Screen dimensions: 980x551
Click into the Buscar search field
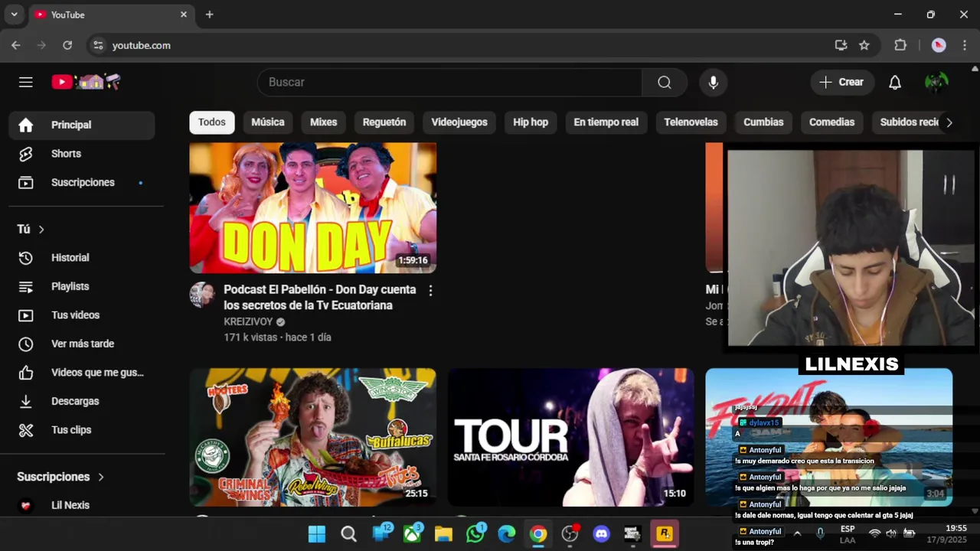449,82
